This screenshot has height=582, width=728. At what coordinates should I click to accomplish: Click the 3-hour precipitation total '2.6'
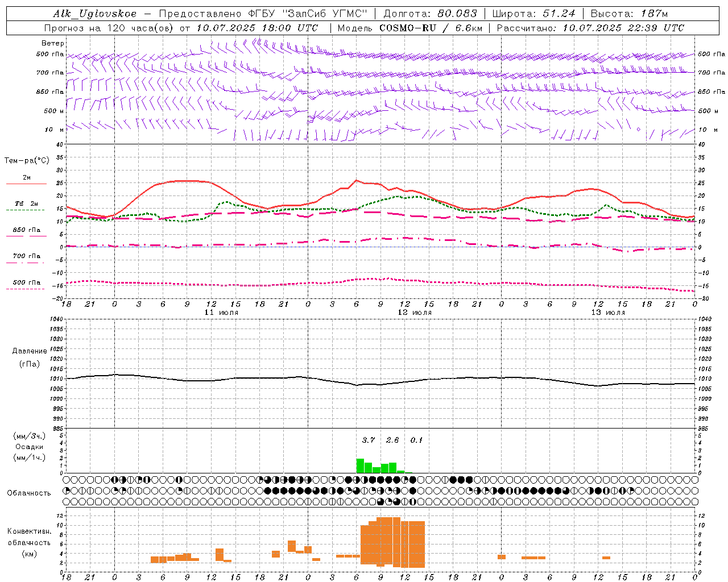(x=392, y=440)
